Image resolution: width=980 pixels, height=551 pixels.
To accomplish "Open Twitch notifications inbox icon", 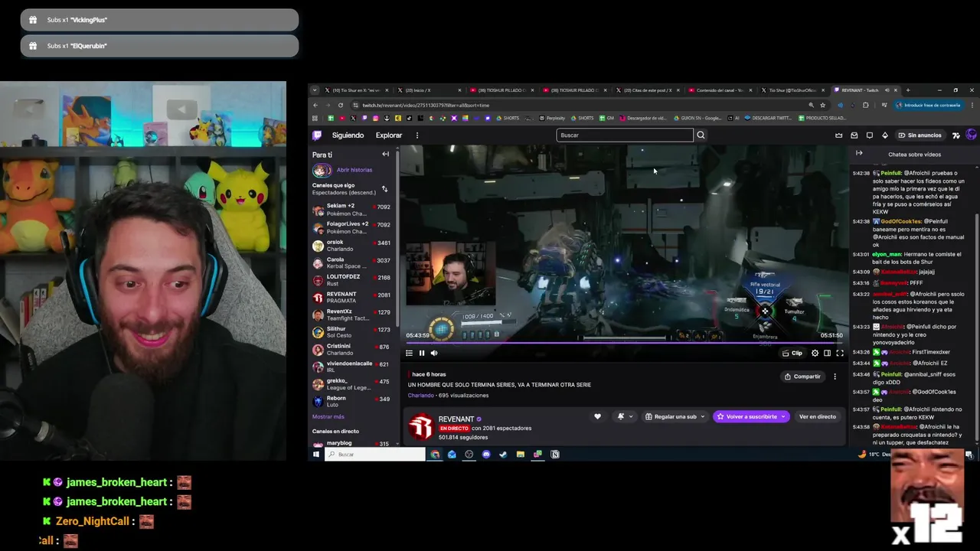I will (854, 135).
